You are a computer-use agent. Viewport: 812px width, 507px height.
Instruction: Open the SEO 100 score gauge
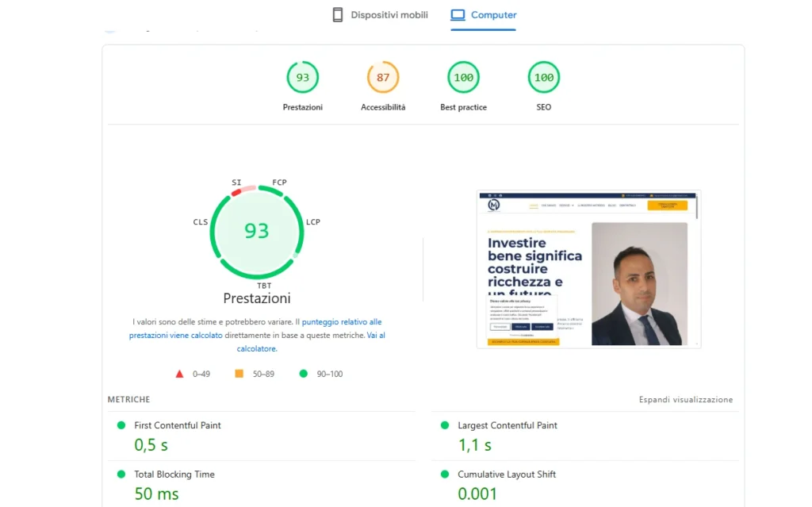[543, 78]
